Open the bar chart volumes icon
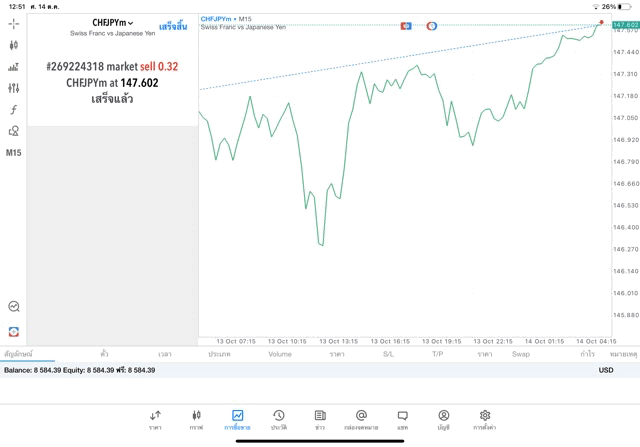640x447 pixels. pos(13,67)
